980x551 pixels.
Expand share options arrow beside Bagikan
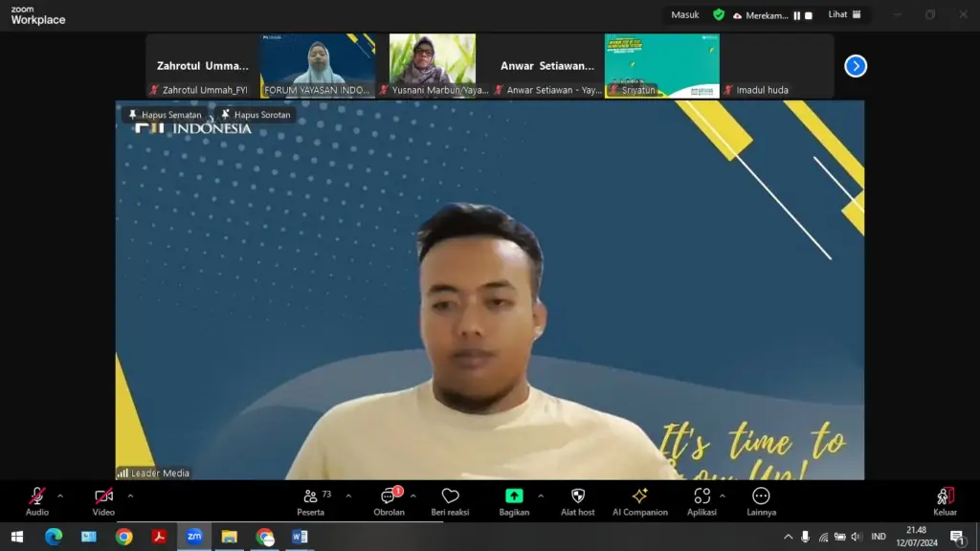click(x=541, y=496)
